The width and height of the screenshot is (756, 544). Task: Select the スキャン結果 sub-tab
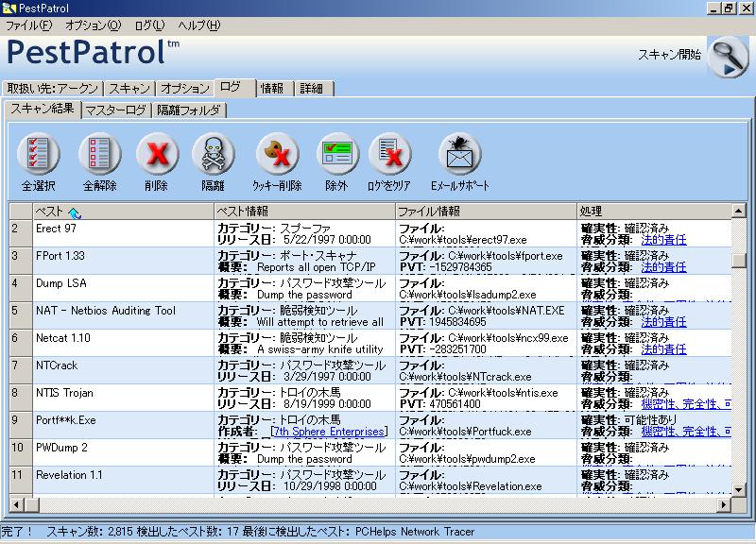pos(43,109)
